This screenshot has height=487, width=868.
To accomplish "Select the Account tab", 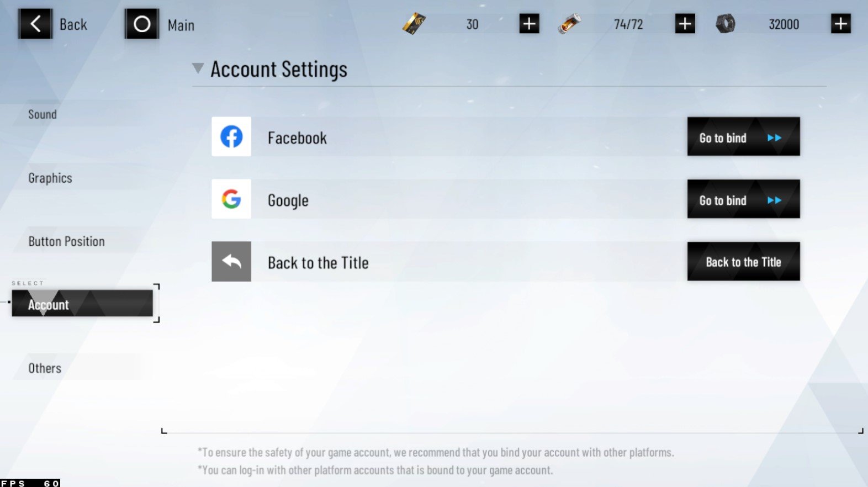I will (82, 303).
